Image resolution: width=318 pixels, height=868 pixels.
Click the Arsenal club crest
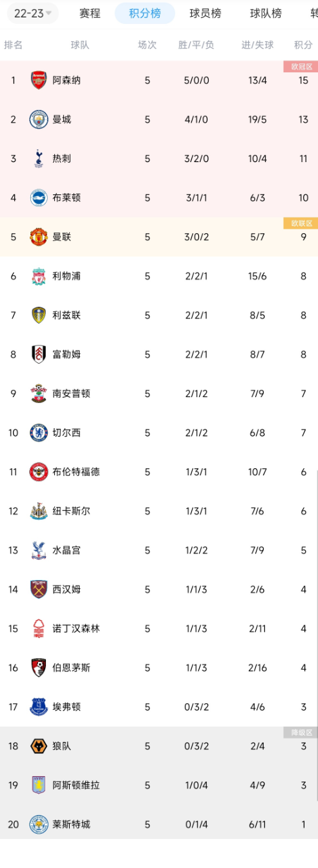pyautogui.click(x=39, y=80)
